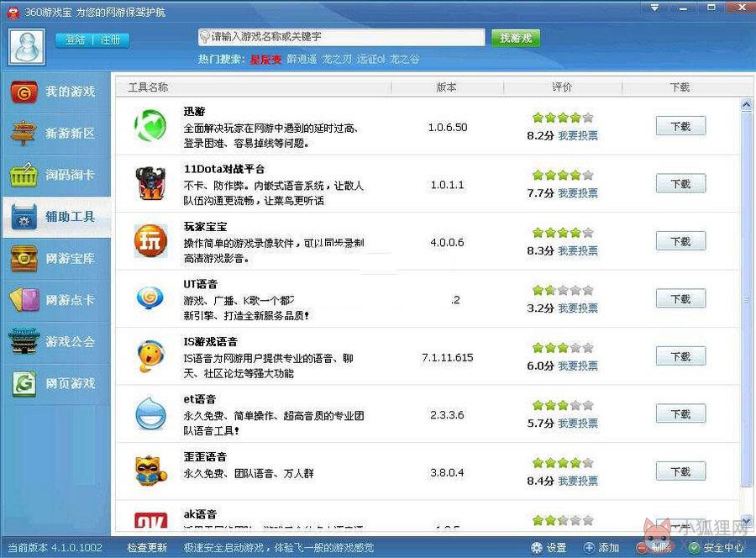Click the UT语音 star rating
Image resolution: width=756 pixels, height=558 pixels.
click(563, 290)
